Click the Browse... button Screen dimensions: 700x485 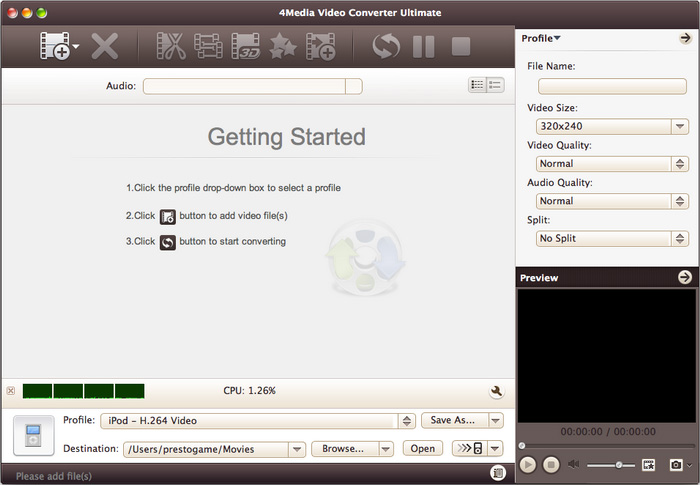point(352,449)
